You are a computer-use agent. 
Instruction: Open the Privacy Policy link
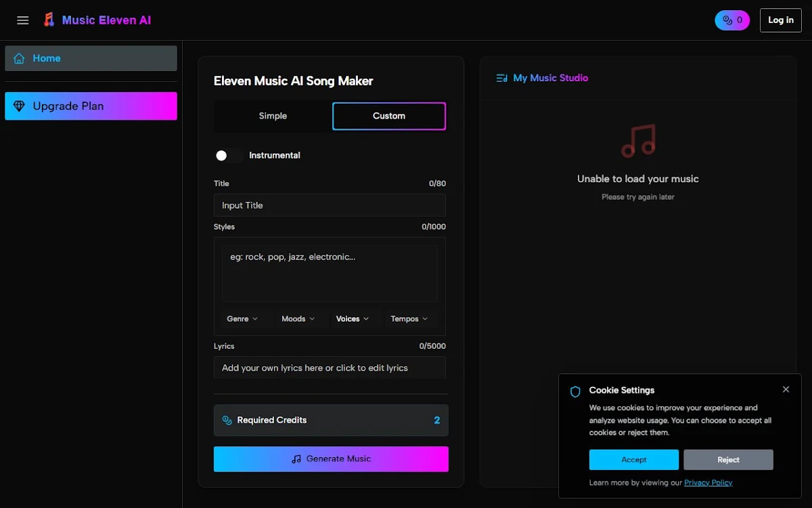tap(708, 483)
